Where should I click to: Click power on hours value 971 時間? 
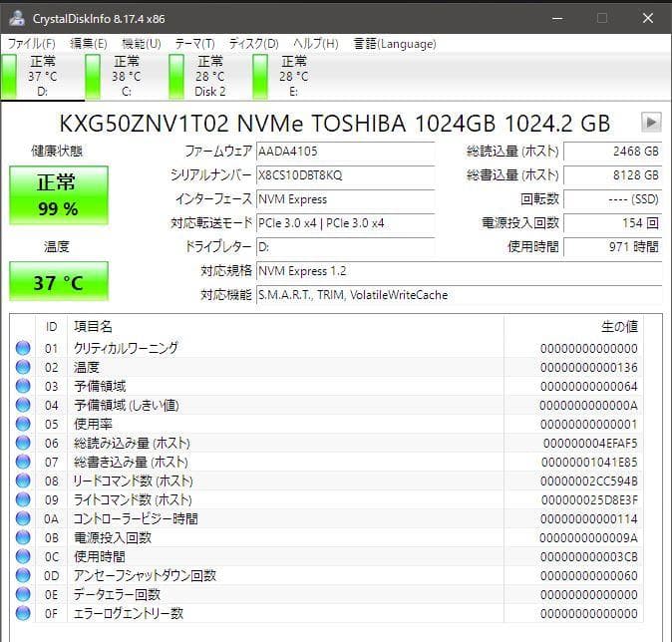(x=613, y=247)
